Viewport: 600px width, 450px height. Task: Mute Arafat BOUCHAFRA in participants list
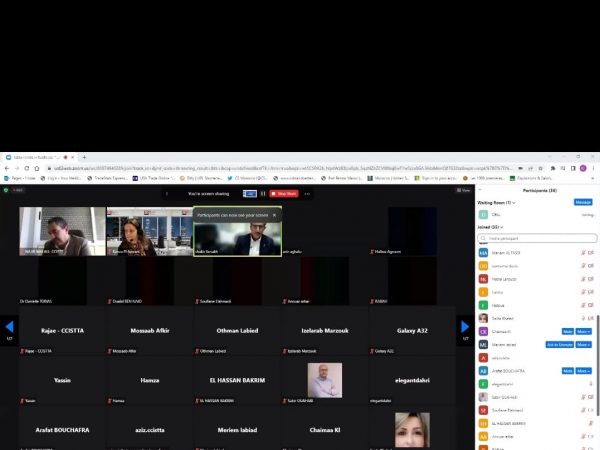(x=568, y=371)
